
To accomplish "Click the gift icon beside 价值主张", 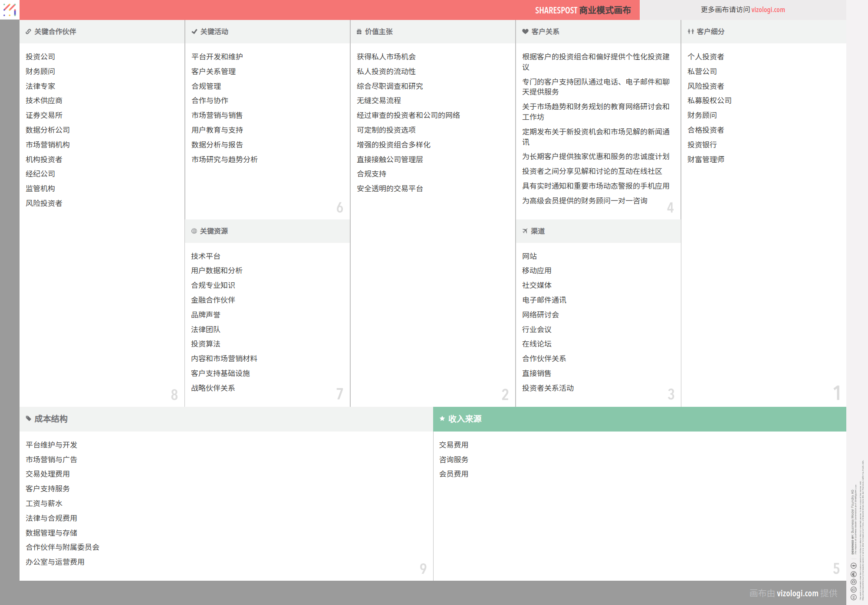I will (359, 32).
